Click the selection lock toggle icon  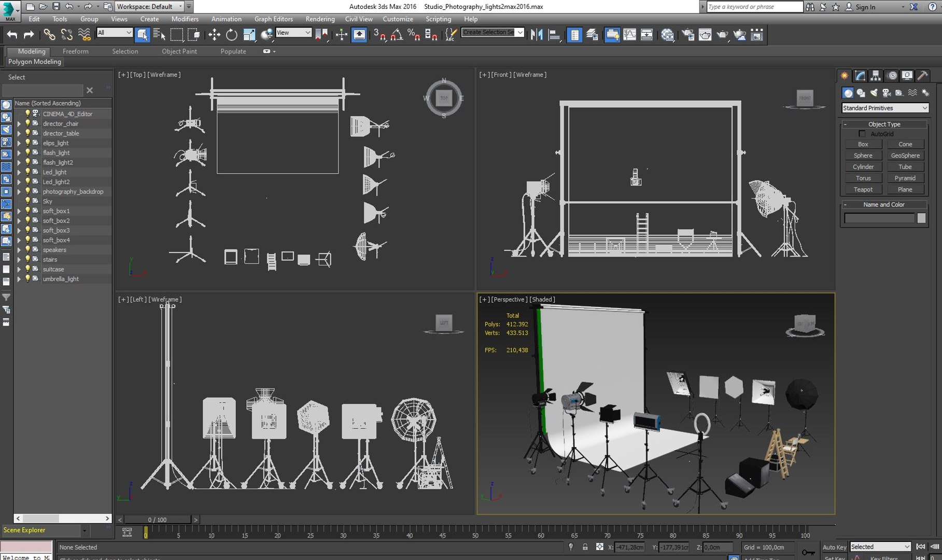pyautogui.click(x=585, y=547)
